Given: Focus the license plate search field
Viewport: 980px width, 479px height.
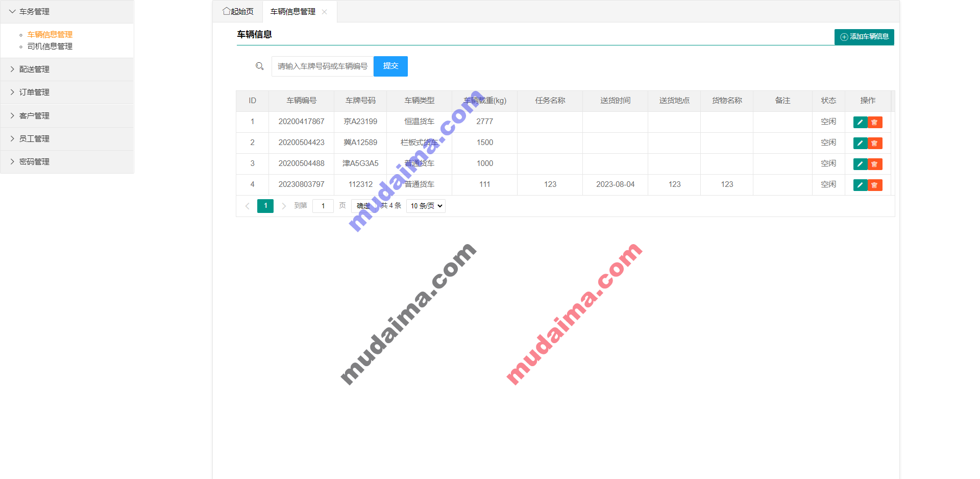Looking at the screenshot, I should point(323,66).
